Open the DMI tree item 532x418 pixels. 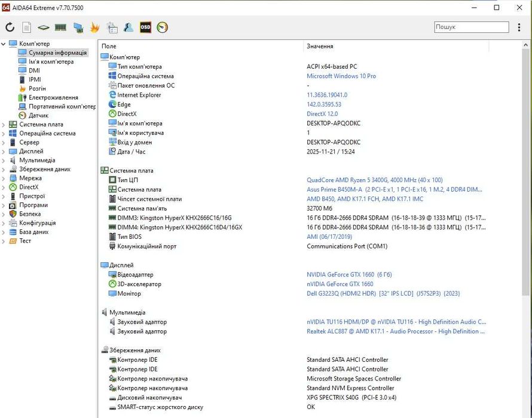click(x=34, y=70)
